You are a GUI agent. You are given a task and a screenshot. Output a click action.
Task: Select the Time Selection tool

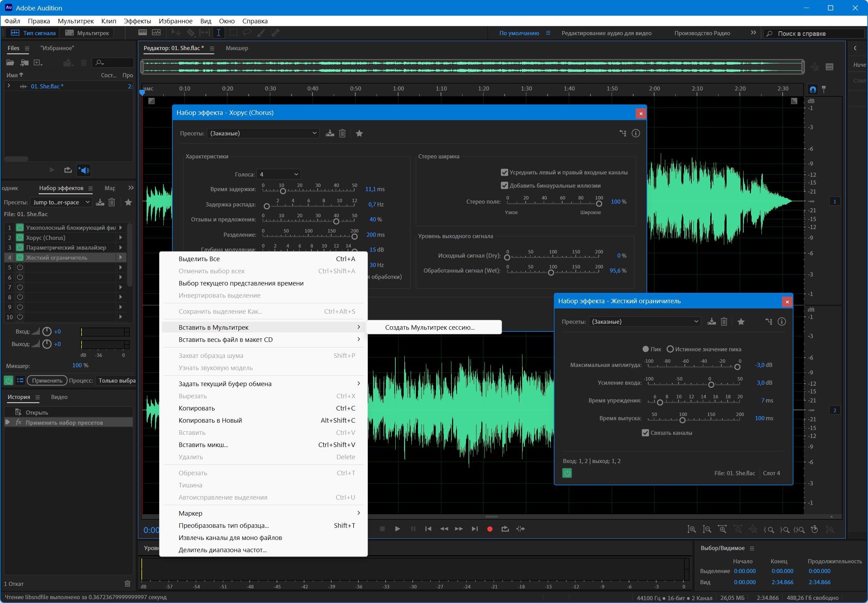[x=218, y=33]
